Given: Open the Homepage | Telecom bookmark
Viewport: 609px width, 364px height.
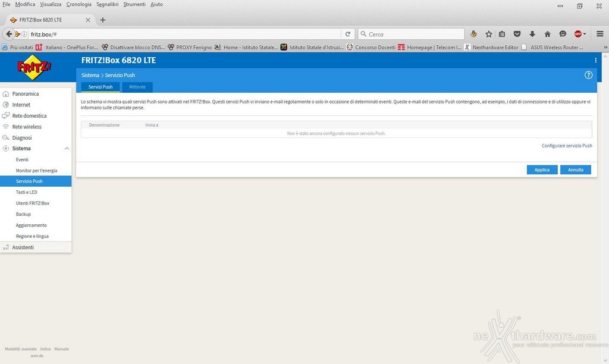Looking at the screenshot, I should 429,48.
